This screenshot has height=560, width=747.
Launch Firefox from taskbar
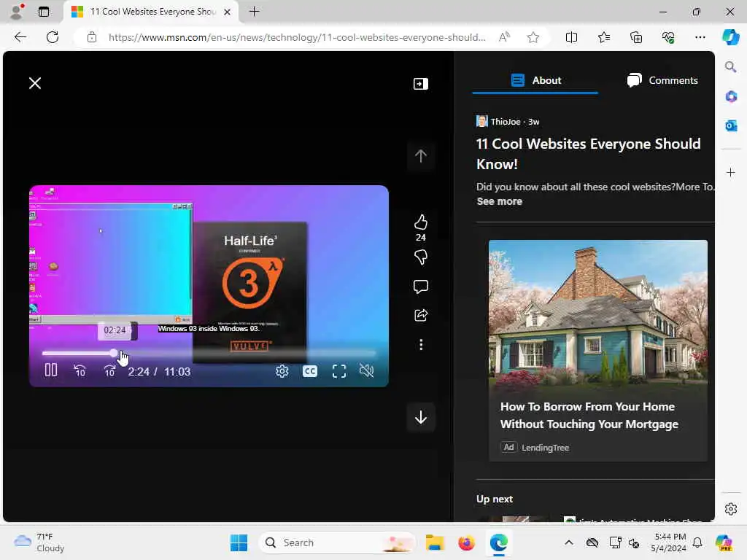[466, 542]
